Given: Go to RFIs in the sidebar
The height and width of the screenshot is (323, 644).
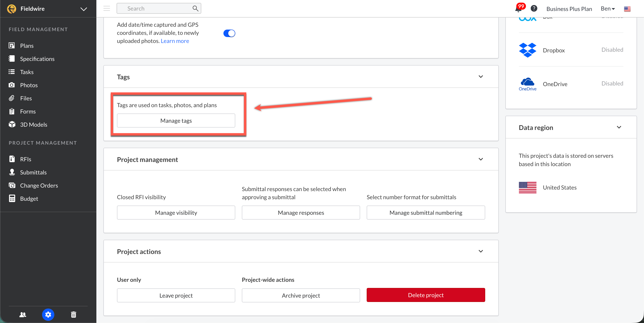Looking at the screenshot, I should tap(25, 159).
